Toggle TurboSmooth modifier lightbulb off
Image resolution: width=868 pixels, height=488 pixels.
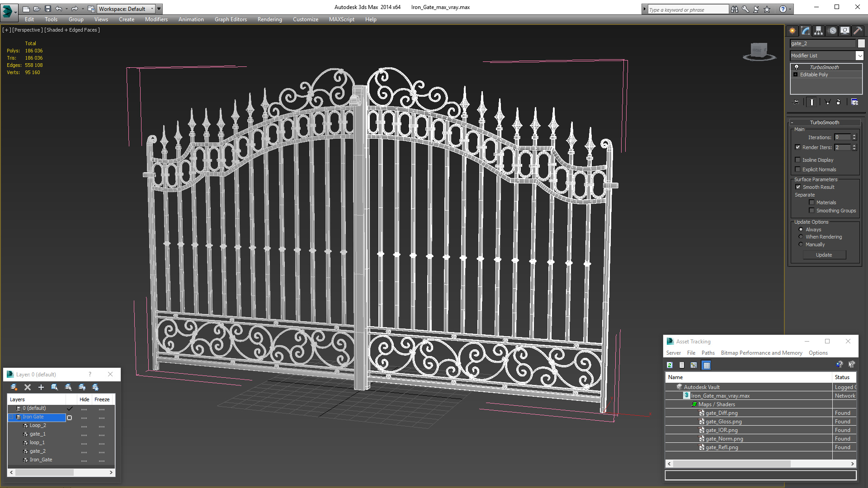[797, 67]
